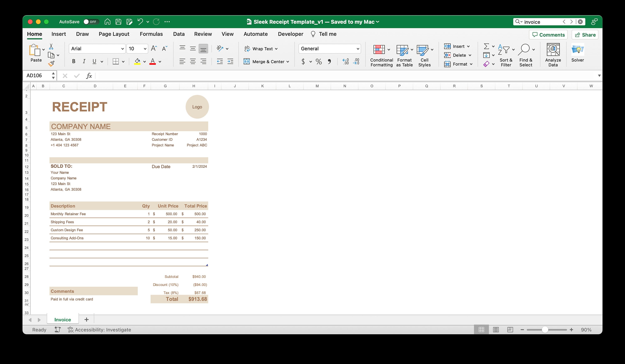Click the Save icon in title bar
This screenshot has height=364, width=625.
pyautogui.click(x=118, y=22)
